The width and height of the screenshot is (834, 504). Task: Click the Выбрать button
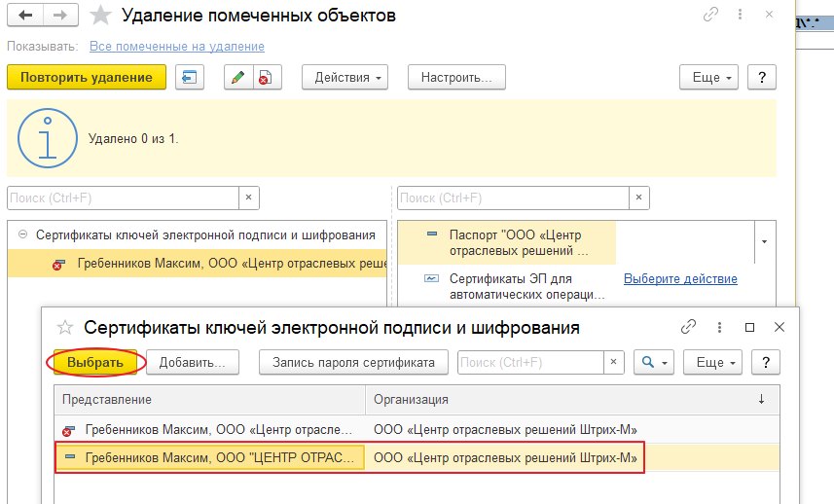point(95,362)
